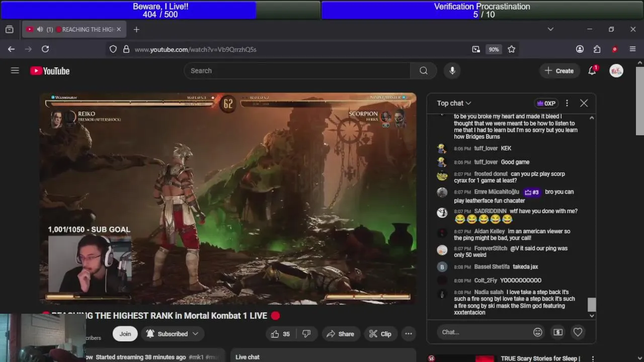The image size is (644, 362).
Task: Open the Firefox account icon
Action: pos(580,49)
